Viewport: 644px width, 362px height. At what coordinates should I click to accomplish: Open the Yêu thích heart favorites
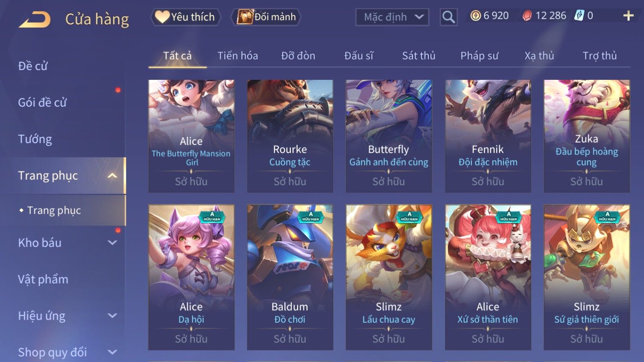[x=185, y=17]
